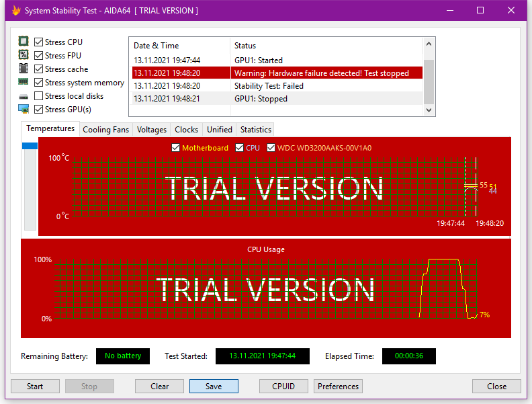Toggle the CPU temperature graph checkbox
This screenshot has width=532, height=404.
239,148
